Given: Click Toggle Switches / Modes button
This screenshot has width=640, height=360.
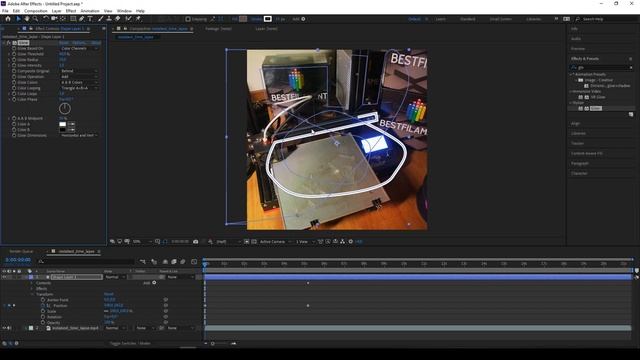Looking at the screenshot, I should coord(130,344).
